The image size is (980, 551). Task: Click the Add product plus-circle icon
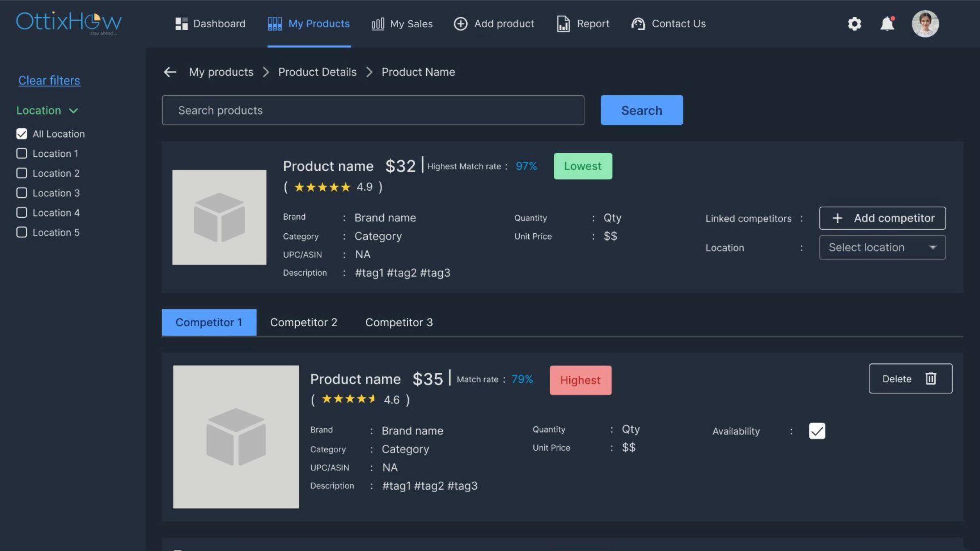click(460, 24)
